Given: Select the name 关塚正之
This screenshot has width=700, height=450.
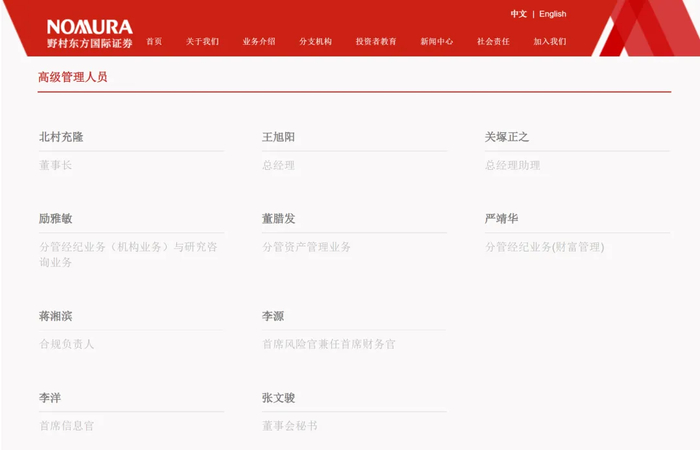Looking at the screenshot, I should 507,137.
